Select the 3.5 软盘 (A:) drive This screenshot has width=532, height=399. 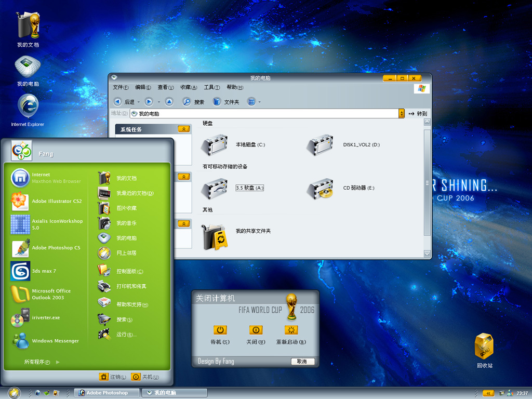click(232, 188)
